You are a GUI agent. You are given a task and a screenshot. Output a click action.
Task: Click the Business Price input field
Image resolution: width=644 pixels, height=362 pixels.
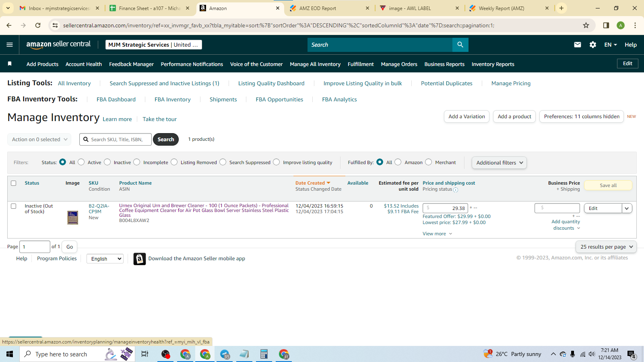(557, 208)
